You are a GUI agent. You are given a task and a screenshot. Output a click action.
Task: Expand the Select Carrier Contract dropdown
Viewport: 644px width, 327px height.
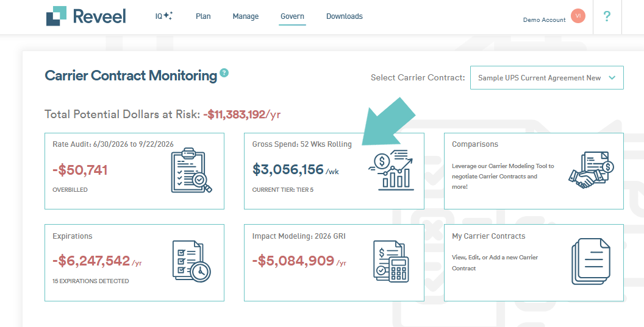546,77
